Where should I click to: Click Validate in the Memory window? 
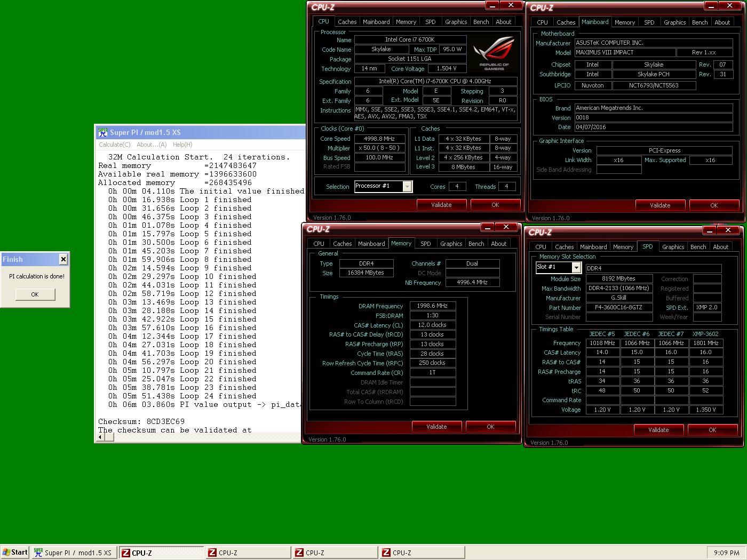436,427
